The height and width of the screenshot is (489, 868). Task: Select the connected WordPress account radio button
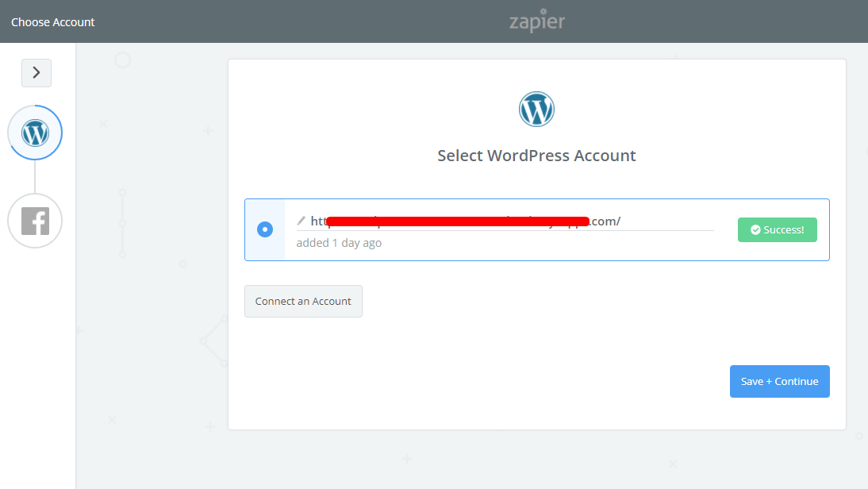[x=264, y=229]
